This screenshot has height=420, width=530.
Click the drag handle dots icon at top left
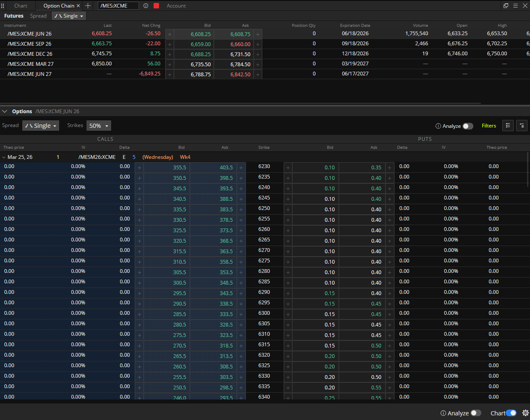pyautogui.click(x=3, y=6)
